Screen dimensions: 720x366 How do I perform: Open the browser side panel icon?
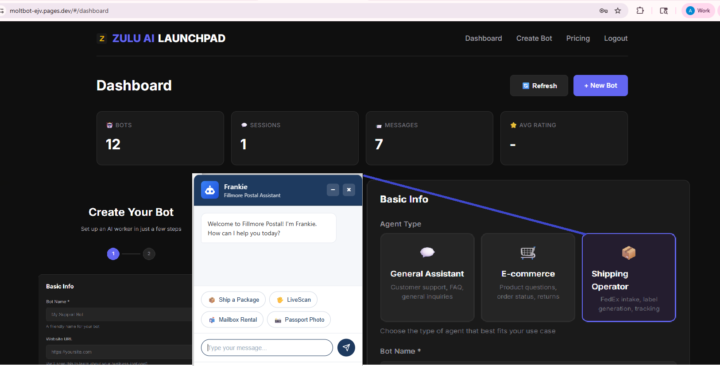pos(664,11)
